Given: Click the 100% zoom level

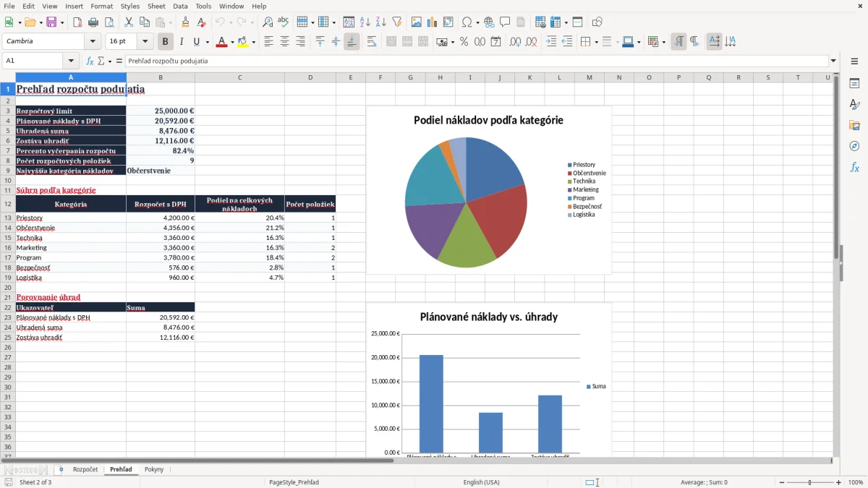Looking at the screenshot, I should (x=856, y=482).
